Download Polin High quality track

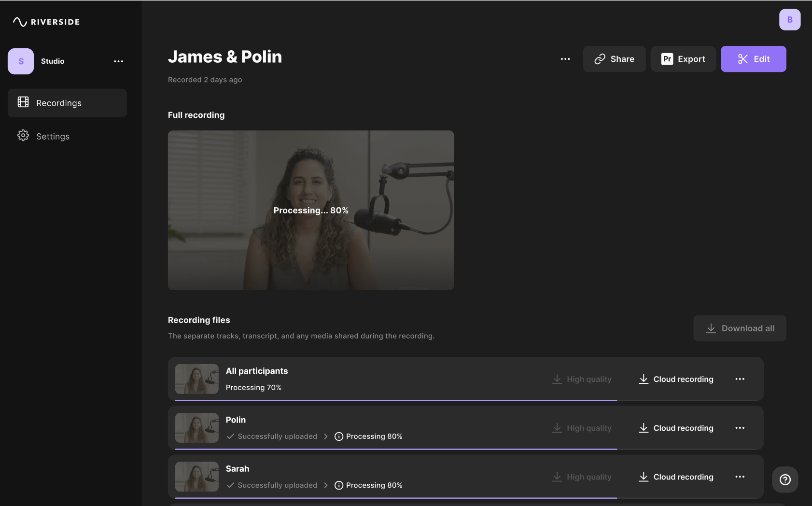[582, 428]
